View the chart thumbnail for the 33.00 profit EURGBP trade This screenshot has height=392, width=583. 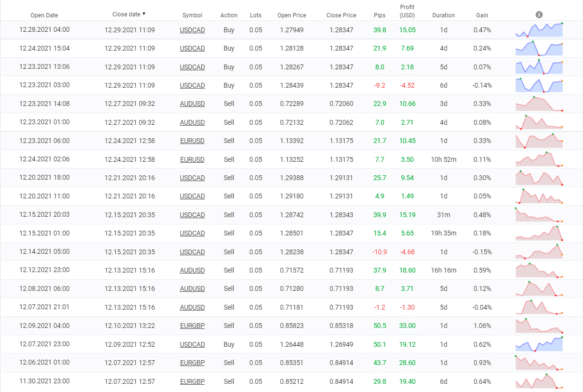(539, 326)
